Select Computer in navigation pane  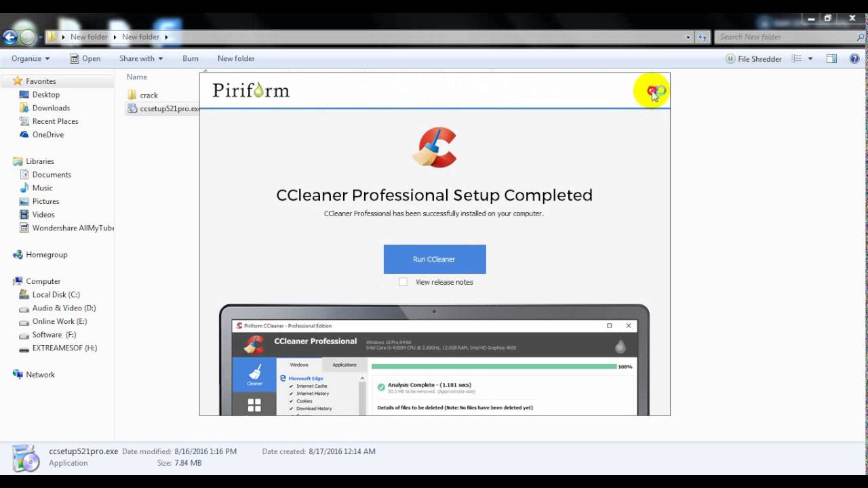coord(43,281)
